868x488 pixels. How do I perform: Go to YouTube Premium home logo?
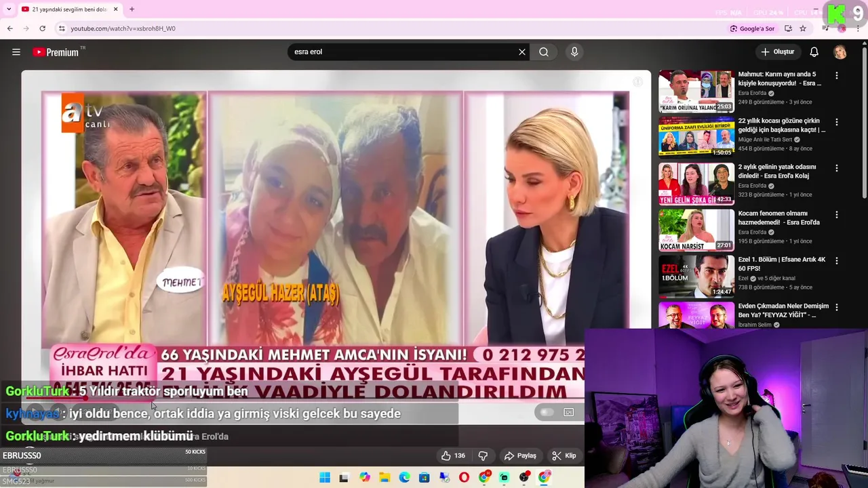(56, 52)
